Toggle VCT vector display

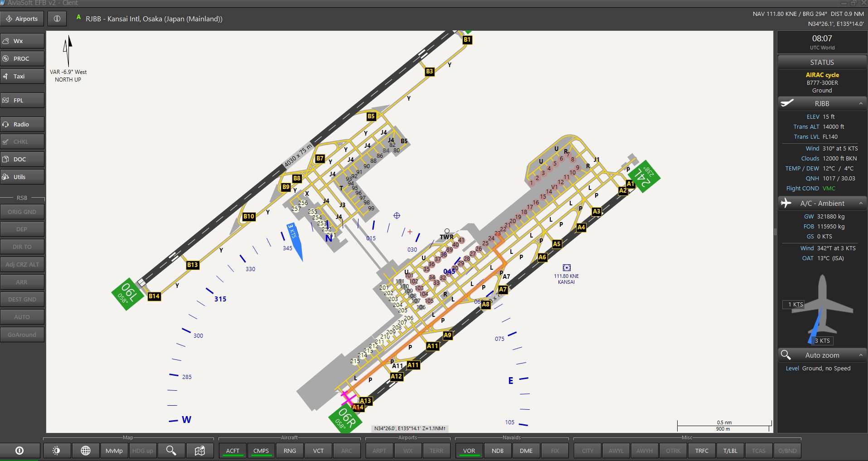(x=318, y=451)
